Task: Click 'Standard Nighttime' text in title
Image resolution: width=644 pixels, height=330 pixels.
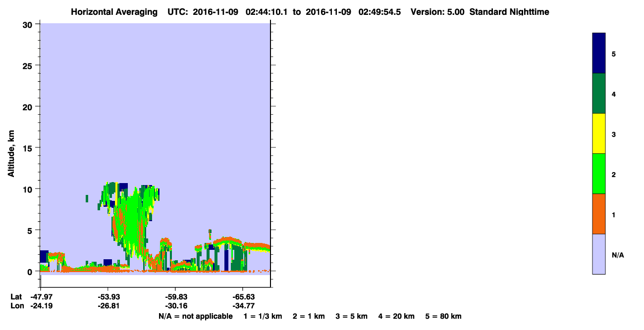Action: [x=509, y=12]
